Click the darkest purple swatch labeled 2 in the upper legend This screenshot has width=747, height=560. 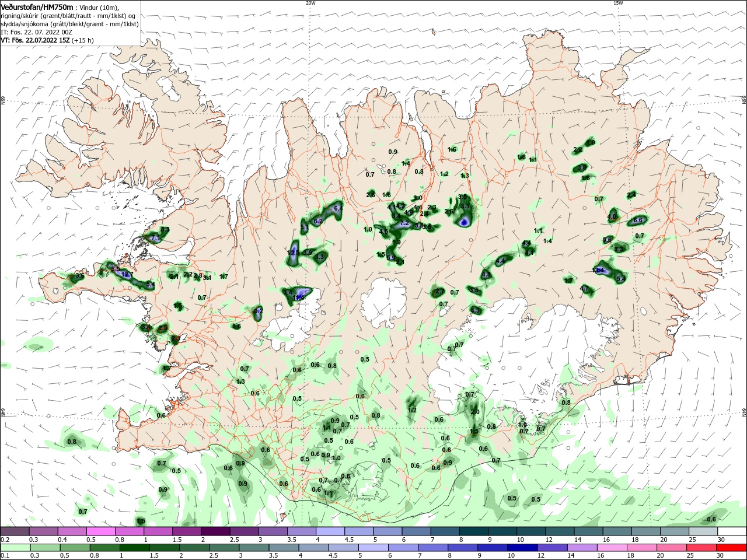tap(215, 531)
